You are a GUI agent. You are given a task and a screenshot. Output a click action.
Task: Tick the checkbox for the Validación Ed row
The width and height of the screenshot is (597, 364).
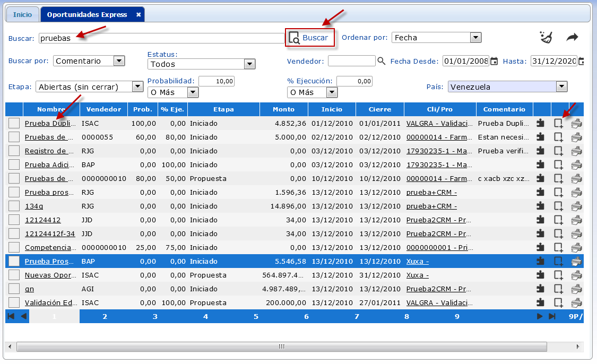click(x=14, y=302)
